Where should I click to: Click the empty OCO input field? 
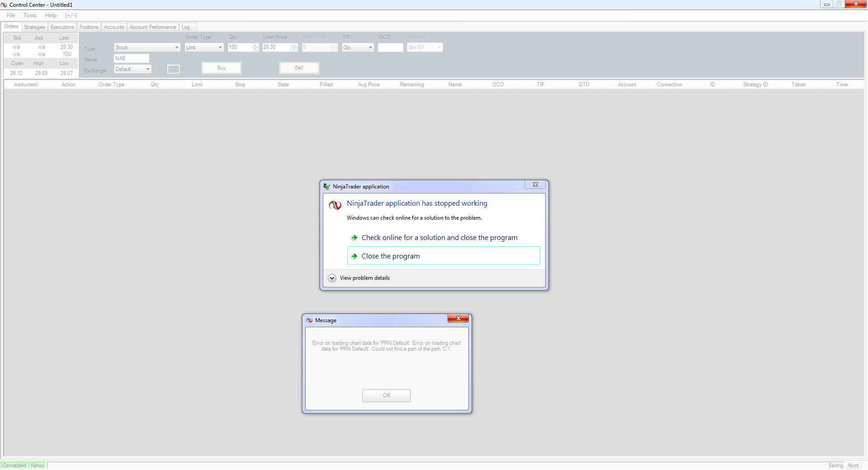tap(390, 47)
